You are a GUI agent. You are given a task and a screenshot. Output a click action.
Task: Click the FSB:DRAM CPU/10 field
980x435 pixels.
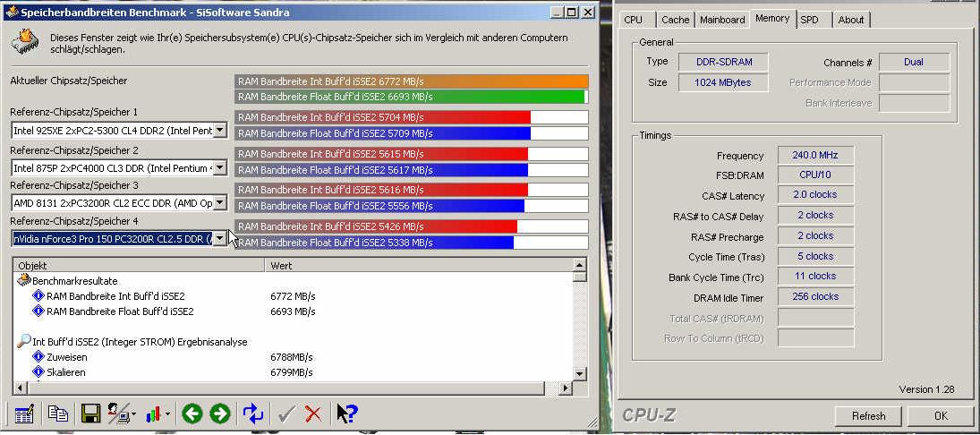(x=815, y=175)
